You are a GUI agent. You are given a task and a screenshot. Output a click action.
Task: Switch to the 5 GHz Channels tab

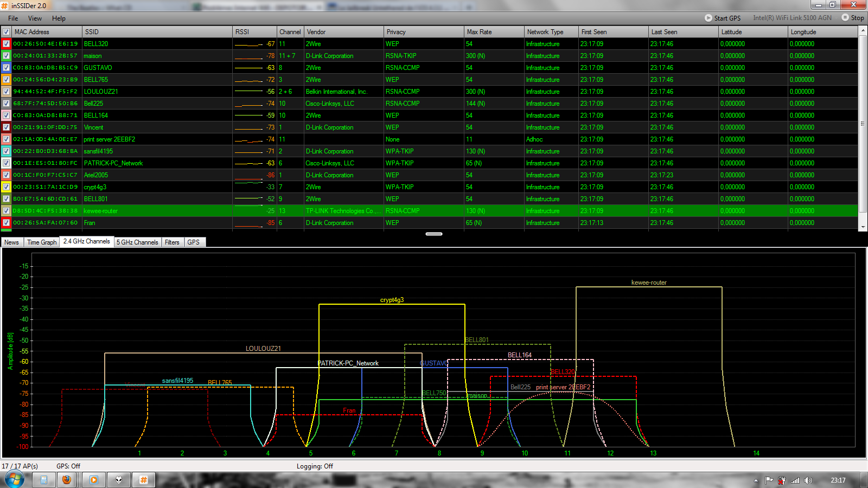(137, 242)
